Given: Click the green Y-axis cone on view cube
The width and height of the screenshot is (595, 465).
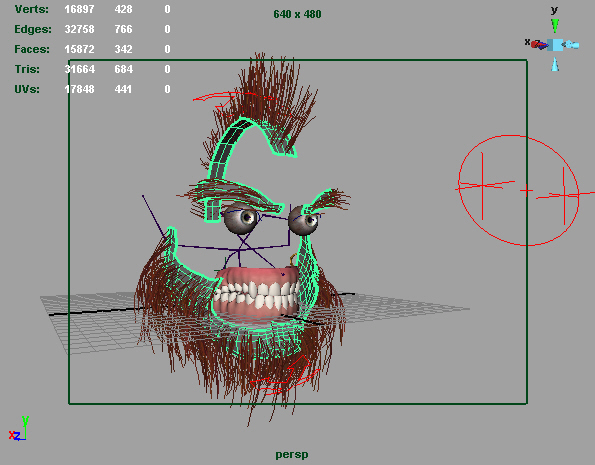Looking at the screenshot, I should [555, 26].
